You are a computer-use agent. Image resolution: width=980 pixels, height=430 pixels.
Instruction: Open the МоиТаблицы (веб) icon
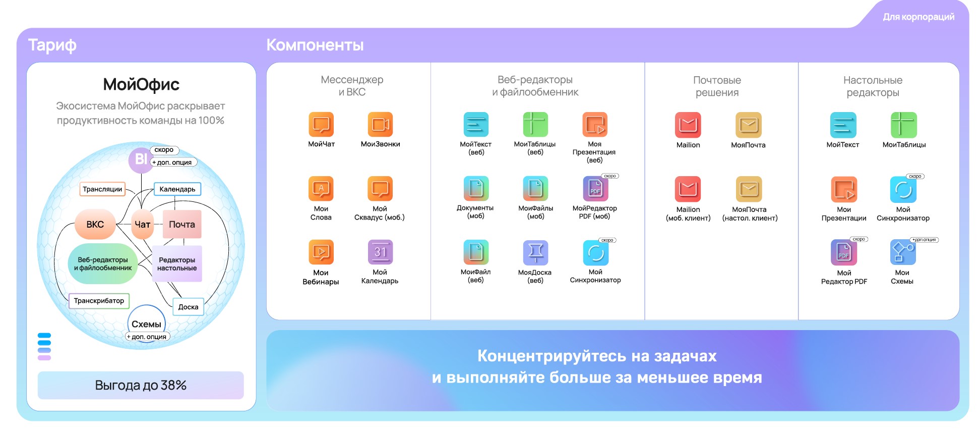pyautogui.click(x=535, y=124)
